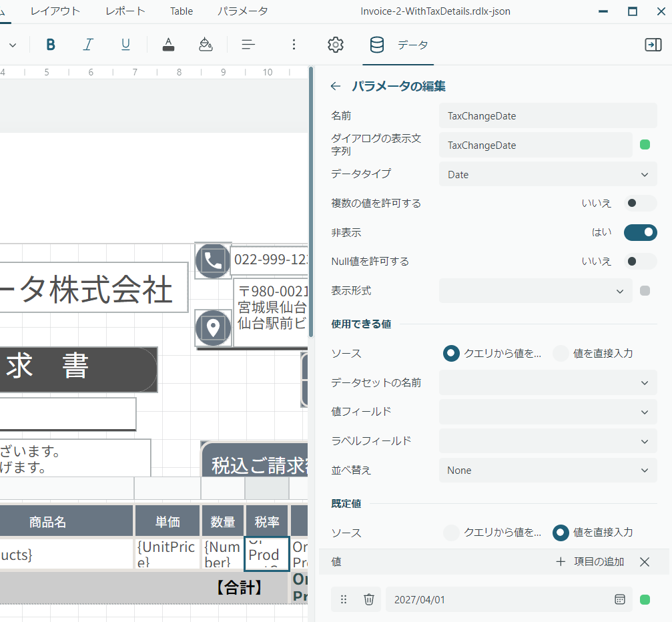Select クエリから値を under 使用できる値
This screenshot has height=622, width=672.
[451, 353]
